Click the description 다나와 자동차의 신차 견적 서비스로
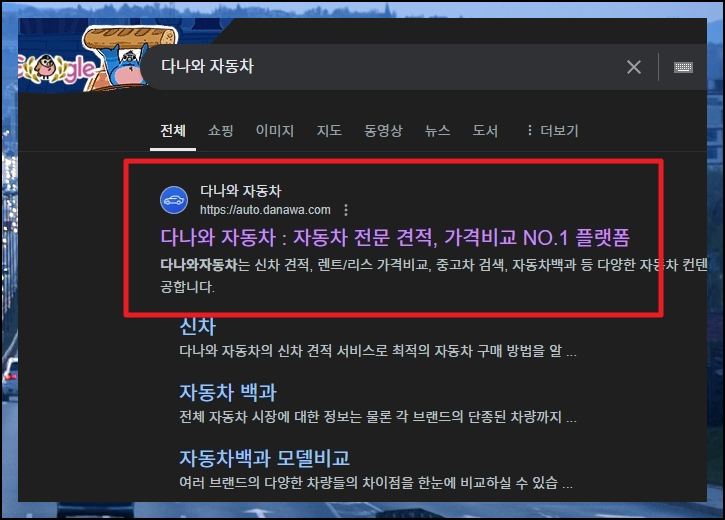Viewport: 725px width, 520px height. tap(378, 351)
